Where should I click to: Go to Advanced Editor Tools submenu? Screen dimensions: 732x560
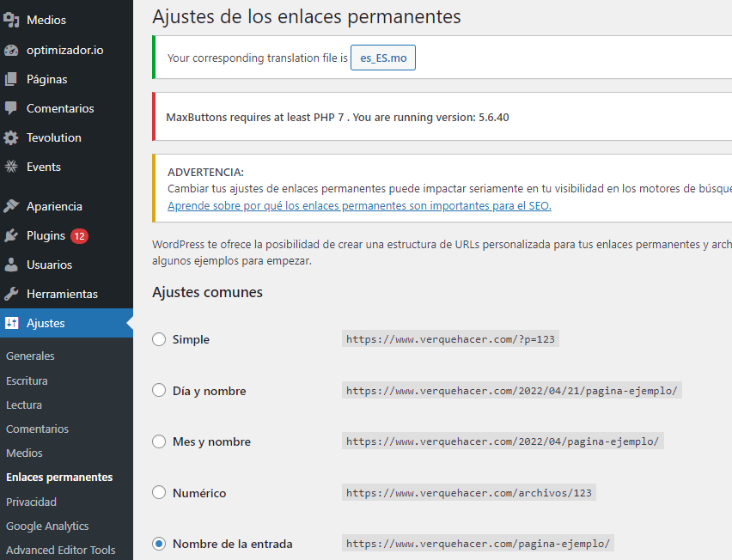pos(61,551)
